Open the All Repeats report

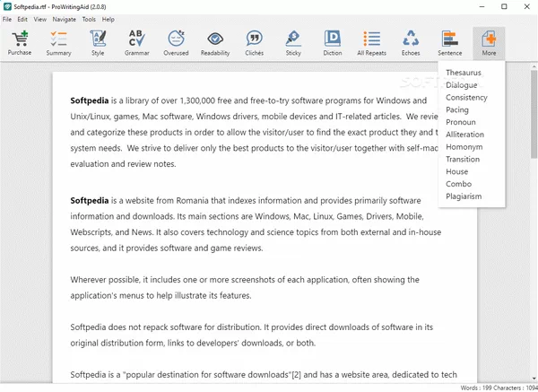coord(371,43)
